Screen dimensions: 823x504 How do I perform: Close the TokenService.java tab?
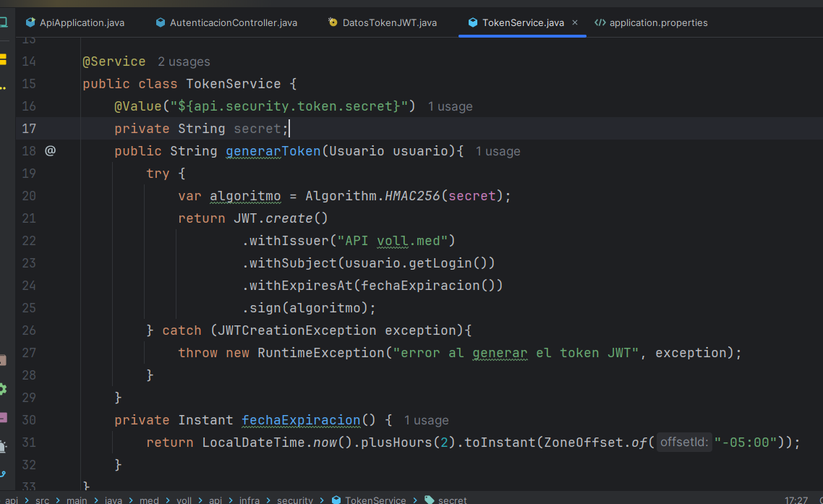click(x=575, y=22)
